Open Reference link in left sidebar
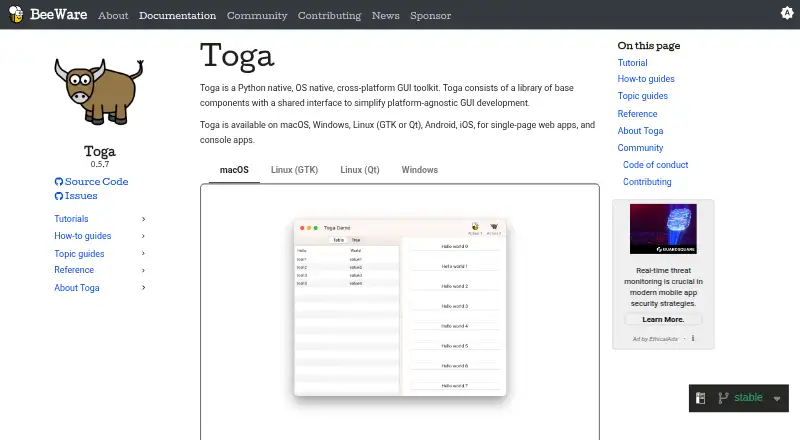This screenshot has height=440, width=800. coord(74,270)
